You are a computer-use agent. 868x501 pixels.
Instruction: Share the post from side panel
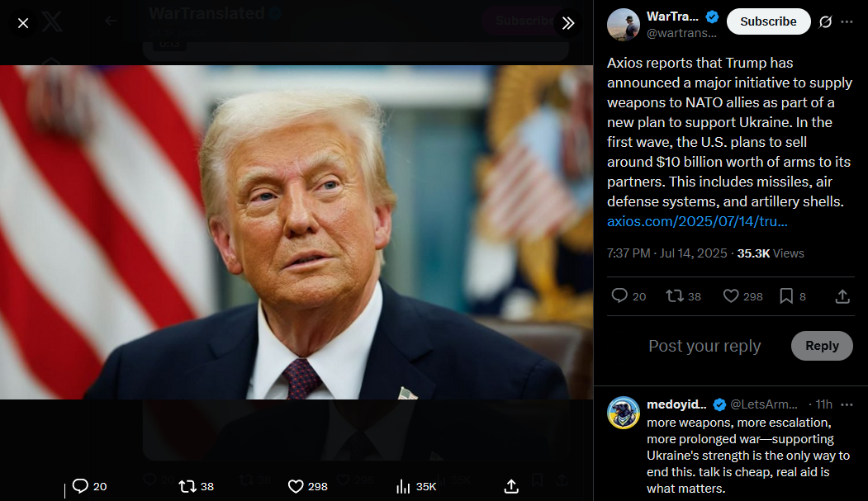click(842, 295)
